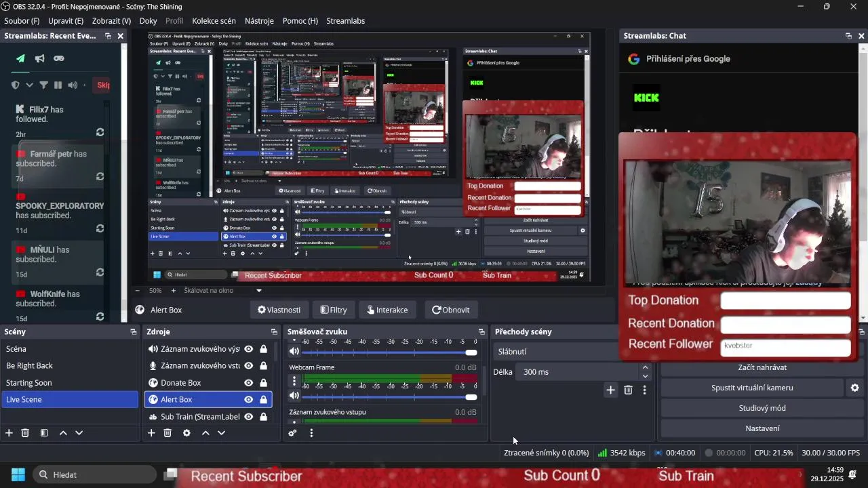Screen dimensions: 868x488
Task: Open the audio mixer three-dot menu
Action: (311, 432)
